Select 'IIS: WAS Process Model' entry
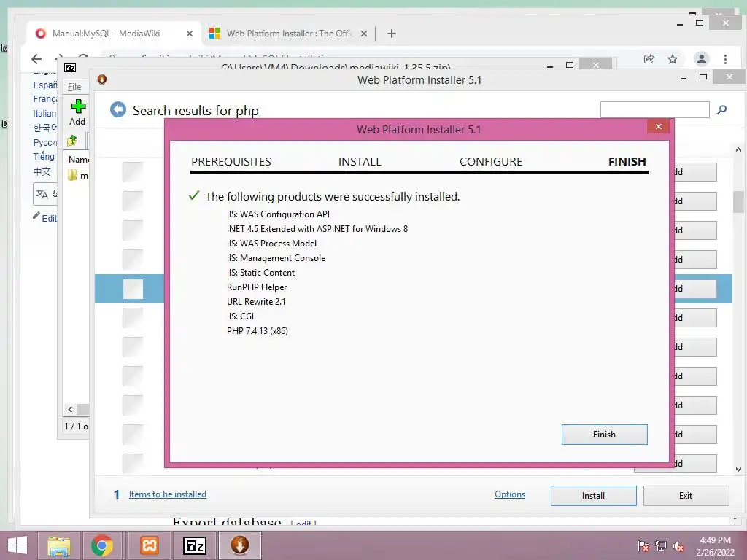Viewport: 747px width, 560px height. (x=271, y=244)
